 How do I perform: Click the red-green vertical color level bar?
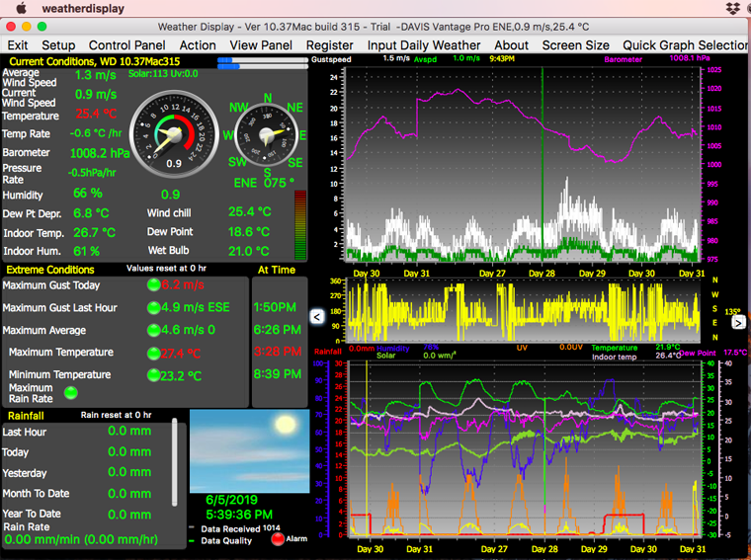[300, 225]
